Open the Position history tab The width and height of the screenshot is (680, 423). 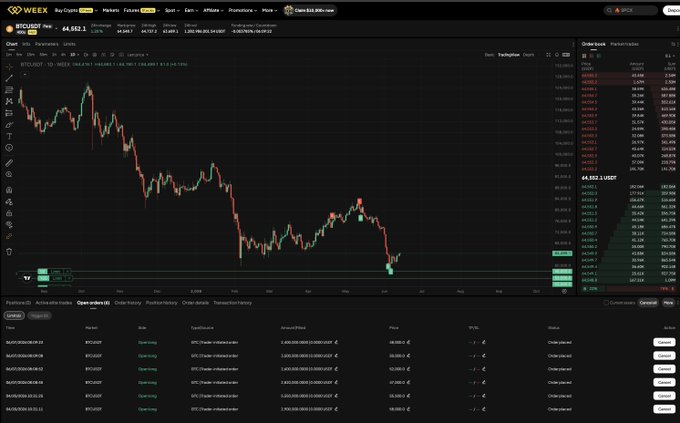[x=161, y=303]
